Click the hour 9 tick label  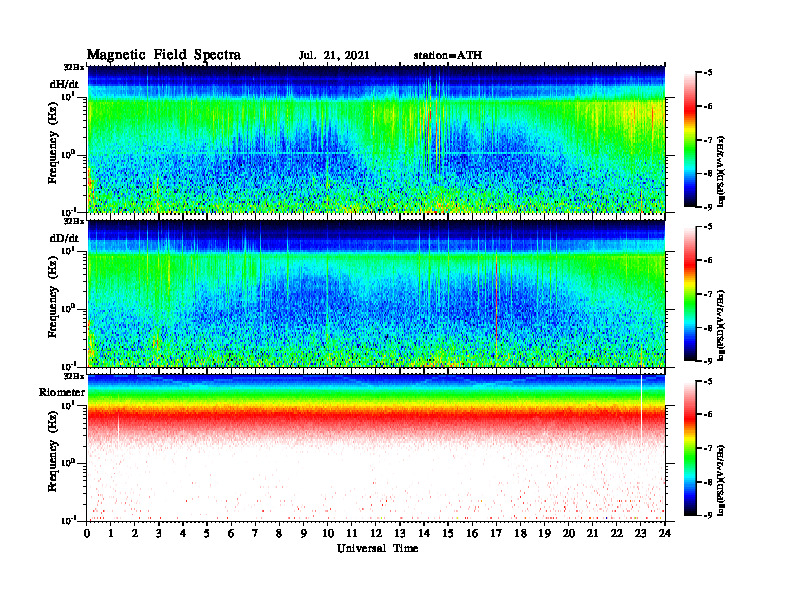(x=304, y=533)
